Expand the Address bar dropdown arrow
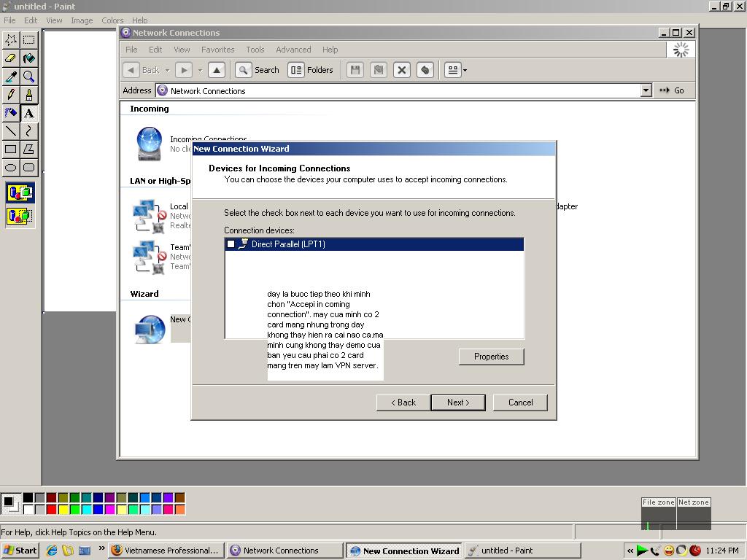This screenshot has width=747, height=560. click(646, 90)
